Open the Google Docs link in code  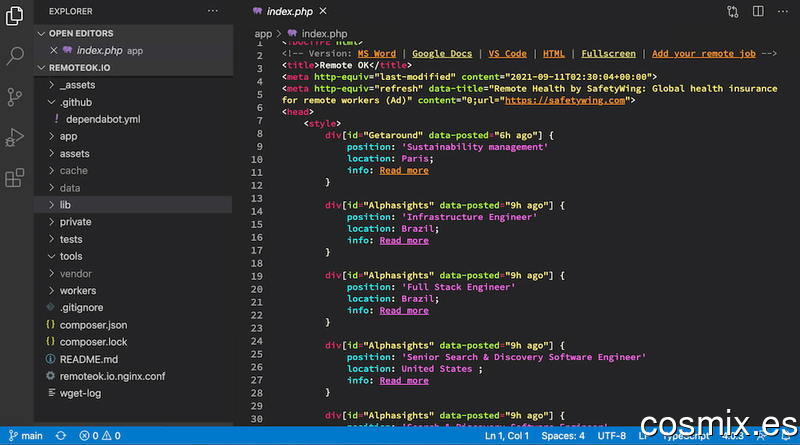point(442,54)
